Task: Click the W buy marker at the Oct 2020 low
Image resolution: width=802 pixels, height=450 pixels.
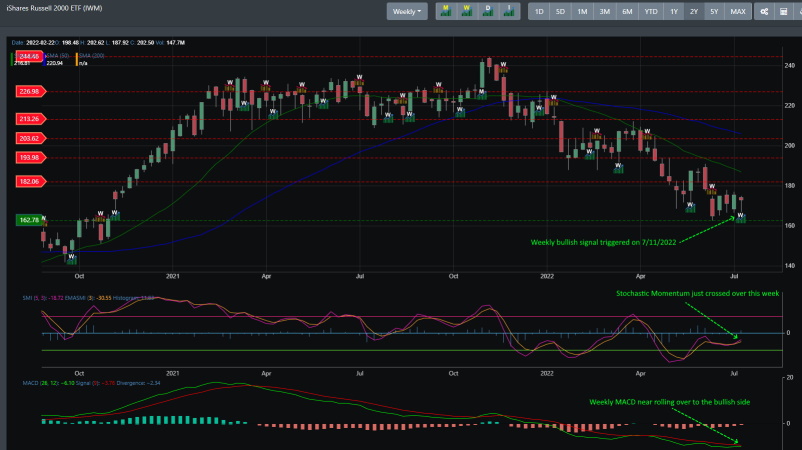Action: coord(72,259)
